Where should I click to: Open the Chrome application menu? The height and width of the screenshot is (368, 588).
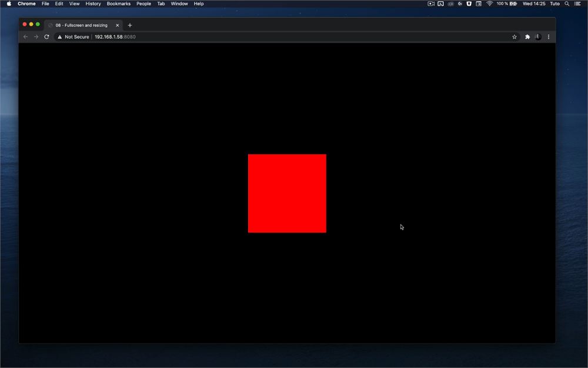point(26,4)
